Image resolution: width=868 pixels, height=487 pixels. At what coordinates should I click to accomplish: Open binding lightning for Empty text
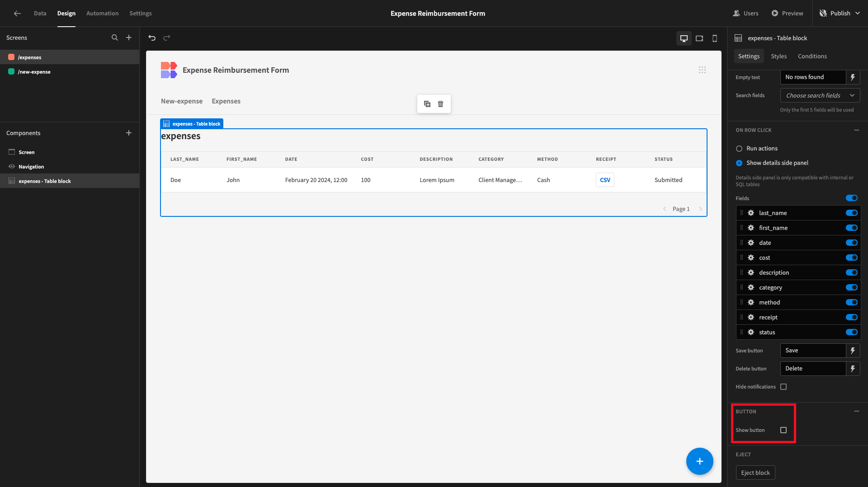(853, 77)
